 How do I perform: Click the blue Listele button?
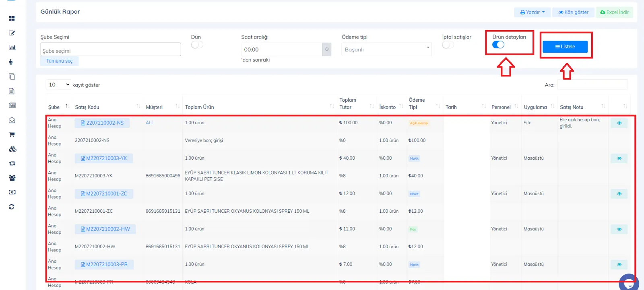[x=565, y=47]
